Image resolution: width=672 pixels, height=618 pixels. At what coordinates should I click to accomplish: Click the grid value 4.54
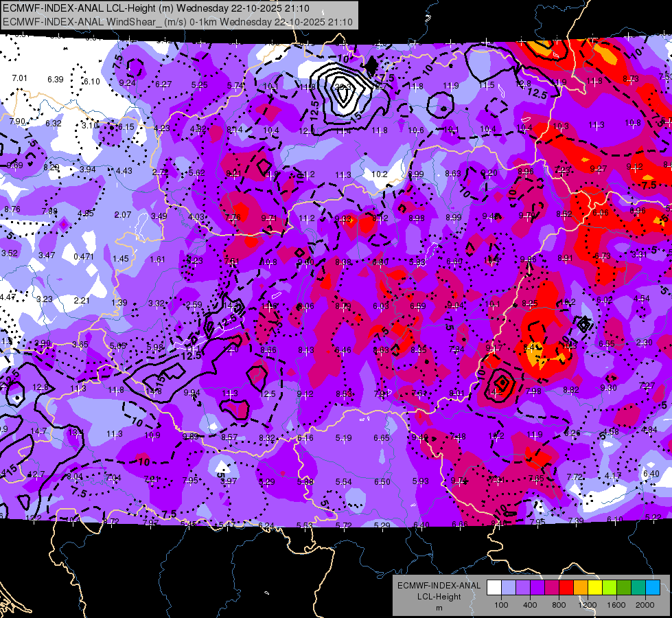click(642, 298)
